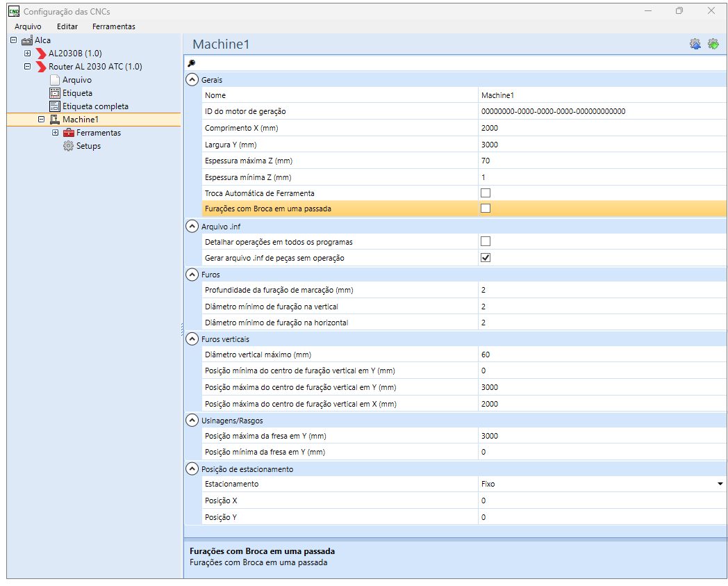The width and height of the screenshot is (728, 586).
Task: Click the bold description title in the bottom panel
Action: click(x=263, y=551)
